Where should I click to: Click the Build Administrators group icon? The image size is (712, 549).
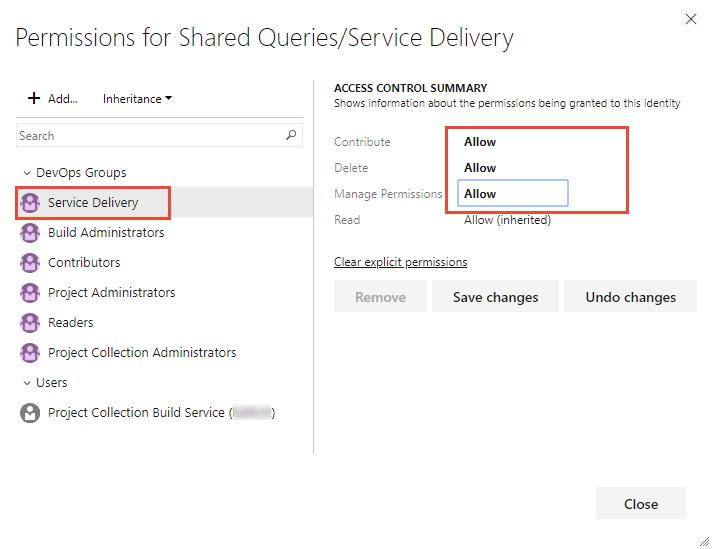30,233
